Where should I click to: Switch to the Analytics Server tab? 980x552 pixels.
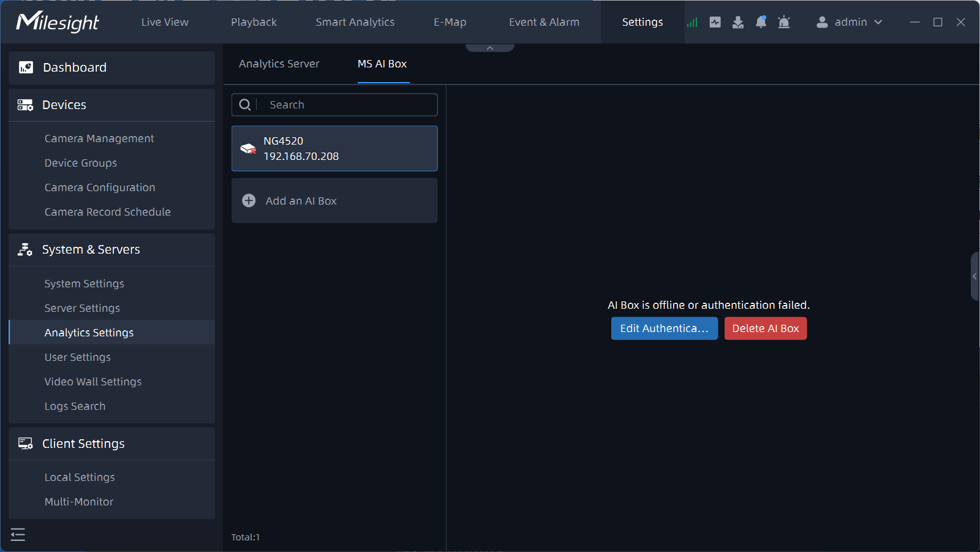[279, 64]
